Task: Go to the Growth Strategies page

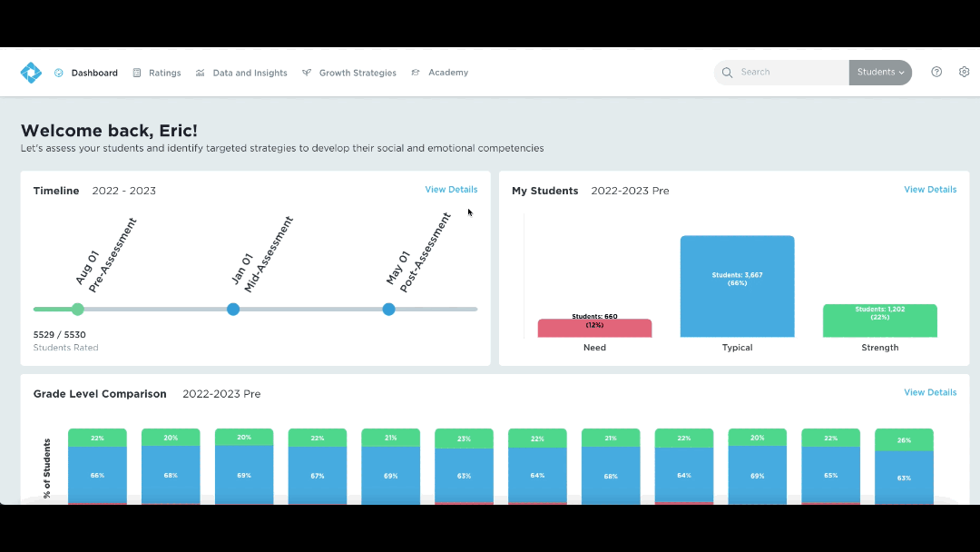Action: (x=358, y=73)
